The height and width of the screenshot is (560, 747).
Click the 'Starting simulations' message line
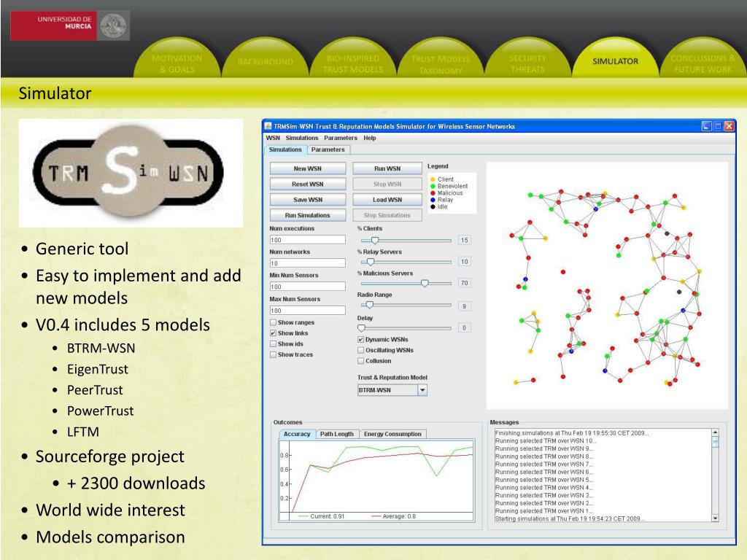click(x=569, y=519)
